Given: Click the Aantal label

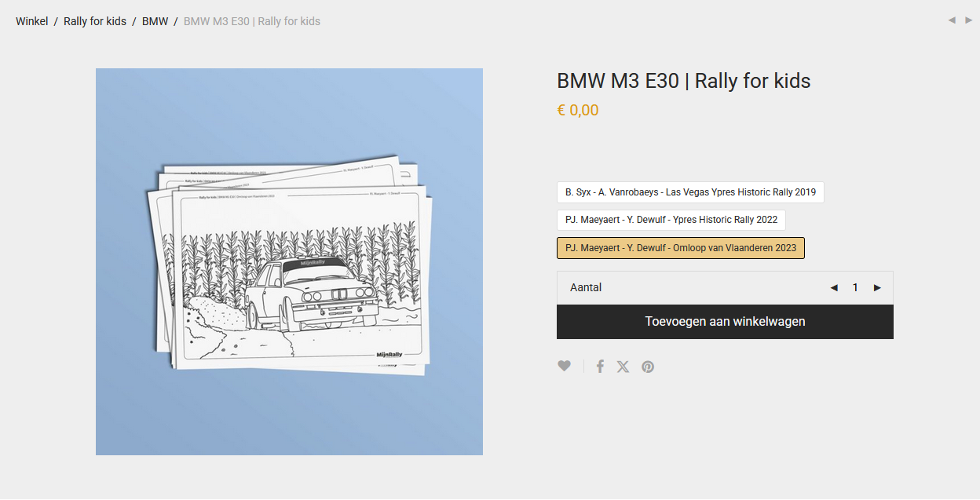Looking at the screenshot, I should coord(586,288).
